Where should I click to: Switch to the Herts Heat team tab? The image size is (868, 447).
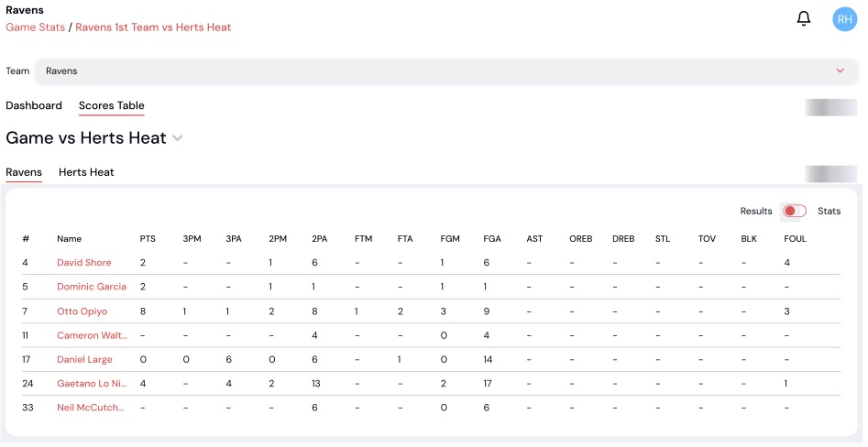(x=86, y=172)
